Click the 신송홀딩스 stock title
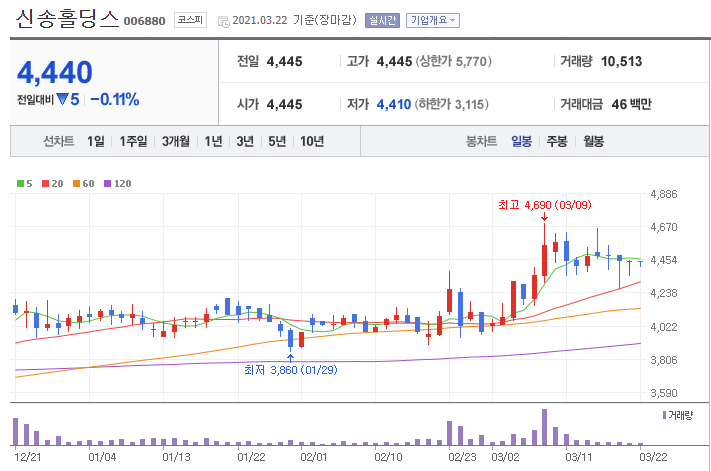This screenshot has height=471, width=711. [x=67, y=19]
